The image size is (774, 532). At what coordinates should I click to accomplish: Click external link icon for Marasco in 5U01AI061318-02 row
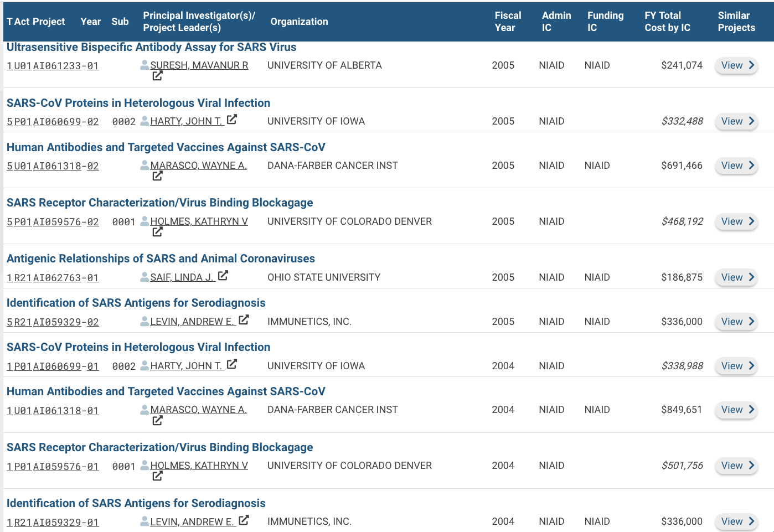157,176
